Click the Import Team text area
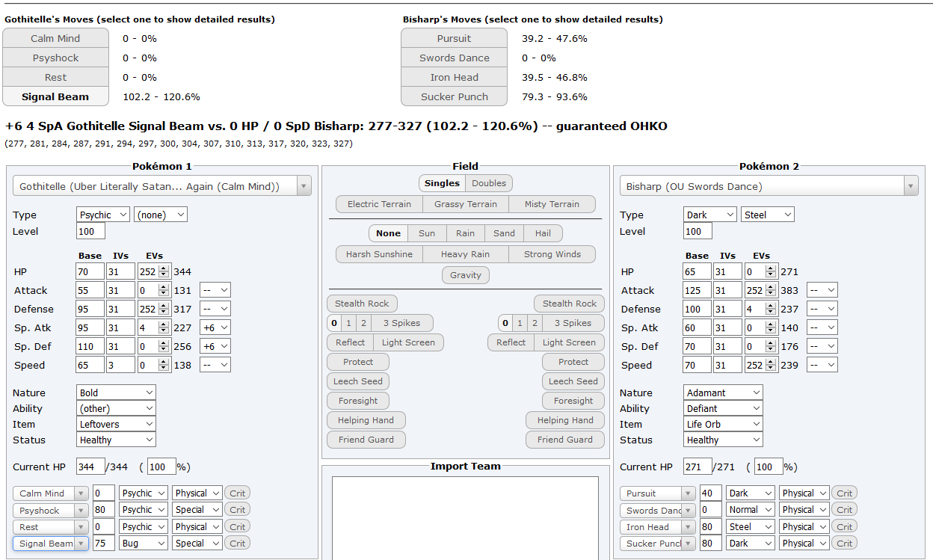The width and height of the screenshot is (933, 560). (465, 518)
